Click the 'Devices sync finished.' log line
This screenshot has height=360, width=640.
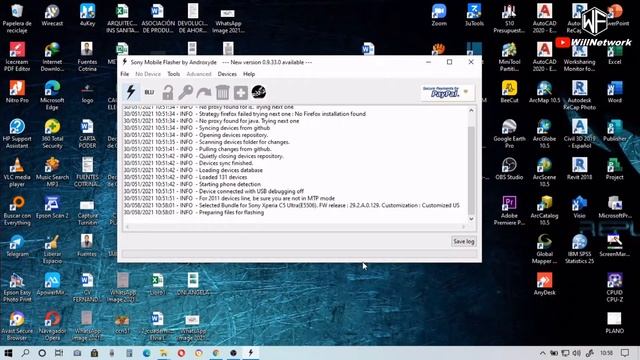click(x=189, y=163)
